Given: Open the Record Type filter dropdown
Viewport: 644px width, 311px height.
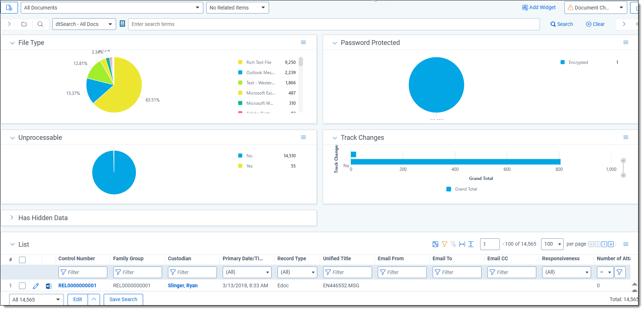Looking at the screenshot, I should [297, 272].
